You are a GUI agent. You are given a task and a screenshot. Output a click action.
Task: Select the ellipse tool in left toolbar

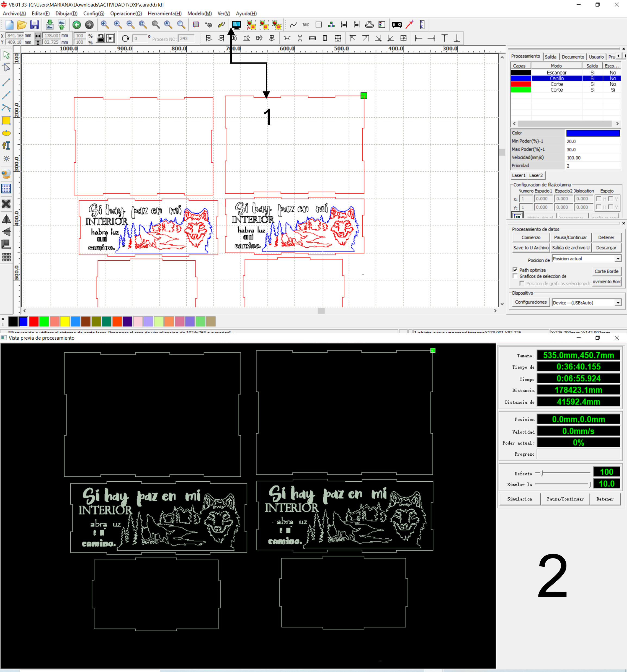tap(6, 133)
